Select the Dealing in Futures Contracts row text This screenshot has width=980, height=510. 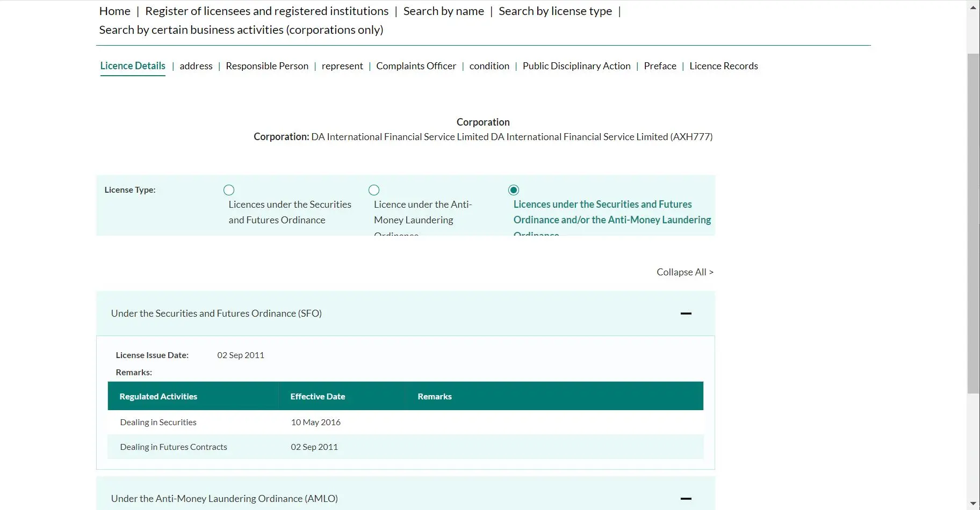[174, 447]
